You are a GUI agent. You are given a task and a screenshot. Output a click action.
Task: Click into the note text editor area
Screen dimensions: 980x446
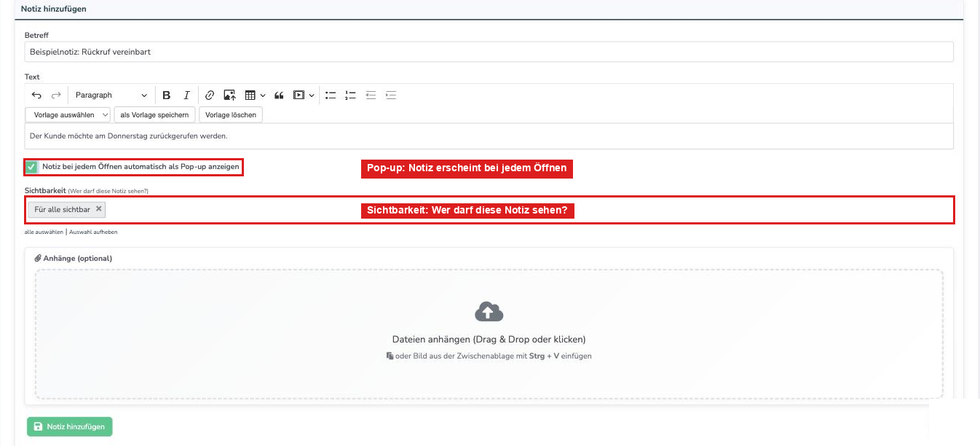(x=489, y=136)
